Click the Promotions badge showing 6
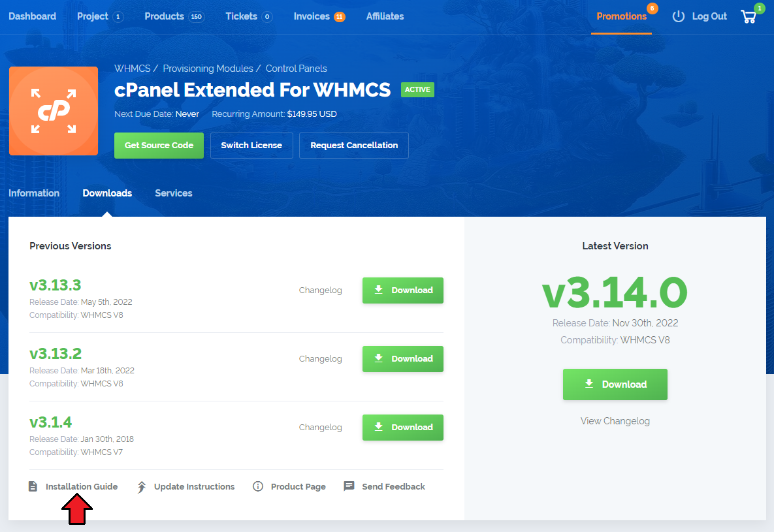The image size is (774, 532). click(x=652, y=8)
